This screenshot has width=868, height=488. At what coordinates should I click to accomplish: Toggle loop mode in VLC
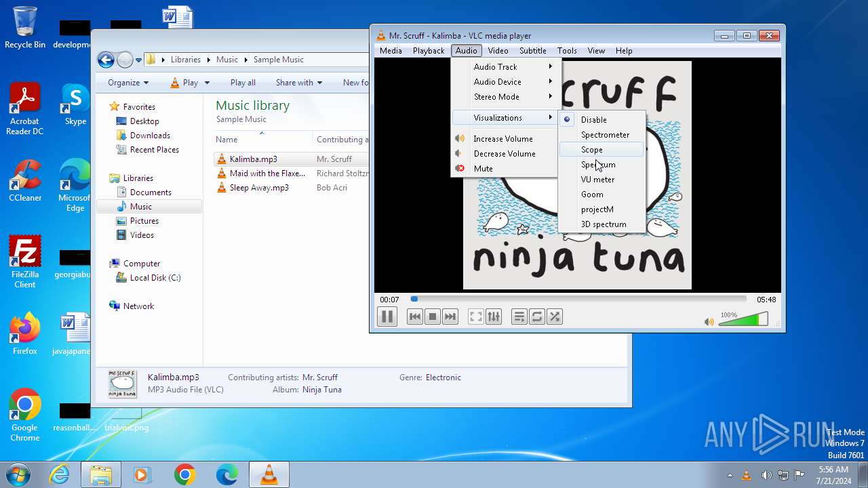click(x=537, y=317)
